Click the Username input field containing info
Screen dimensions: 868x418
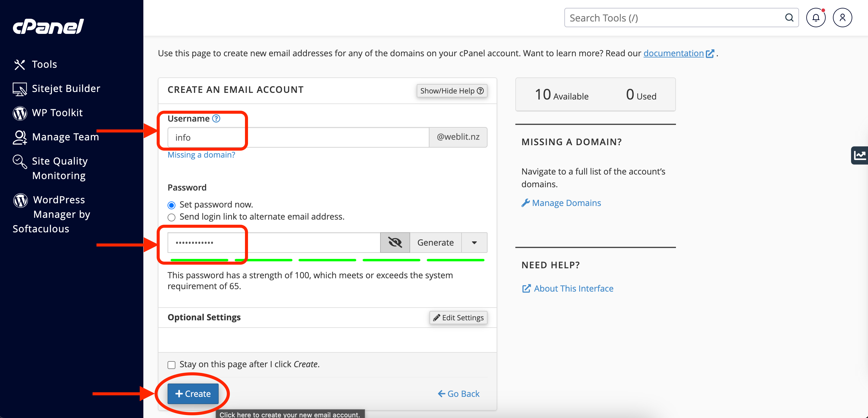tap(298, 137)
